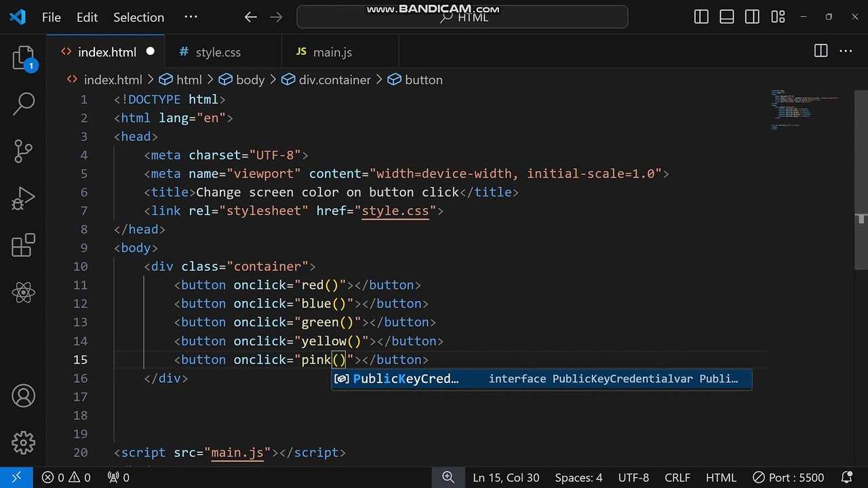Click the "blue()" onclick value
The width and height of the screenshot is (868, 488).
point(324,304)
